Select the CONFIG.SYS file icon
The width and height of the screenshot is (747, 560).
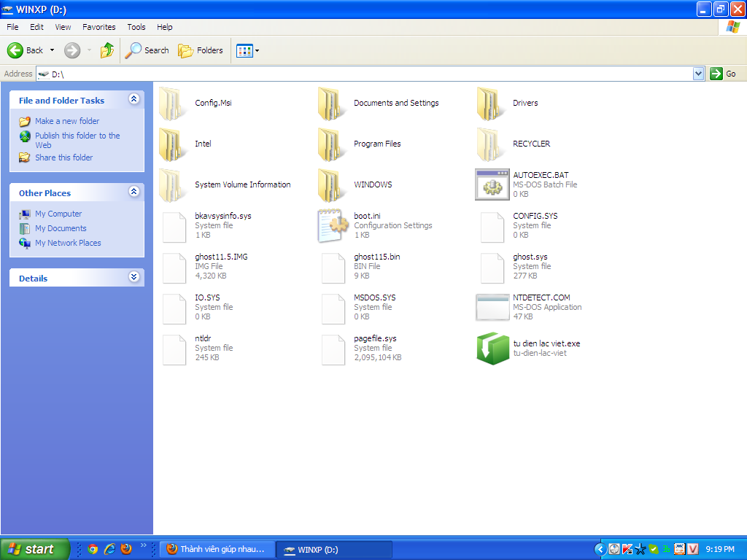pos(492,227)
